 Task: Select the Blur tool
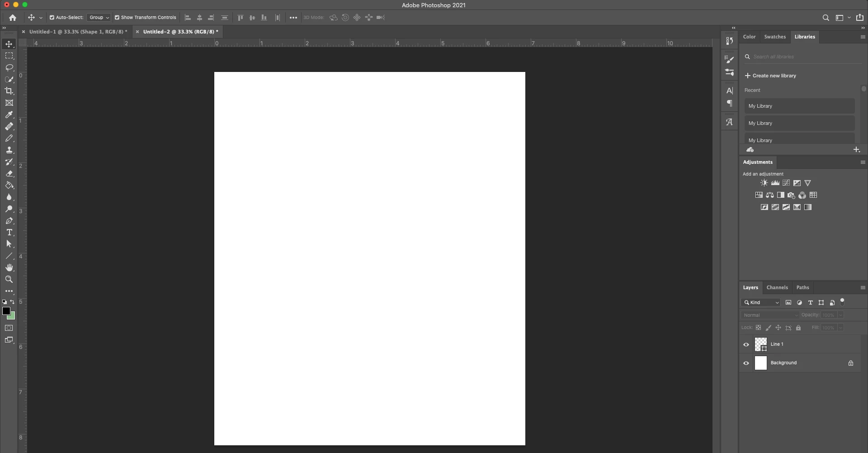coord(9,197)
